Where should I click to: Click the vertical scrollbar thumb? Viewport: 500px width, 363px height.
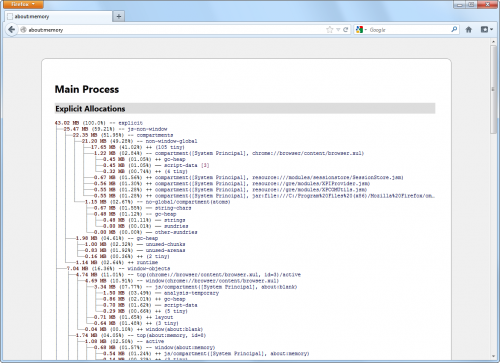tap(493, 89)
